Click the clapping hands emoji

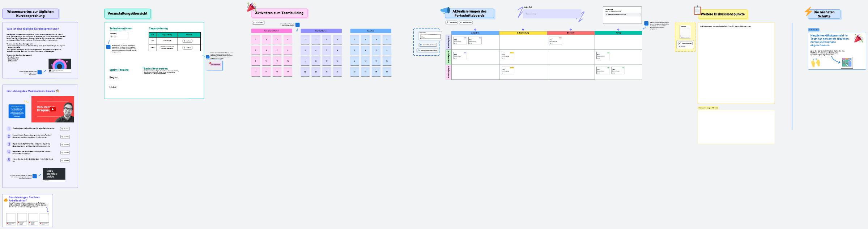point(816,63)
